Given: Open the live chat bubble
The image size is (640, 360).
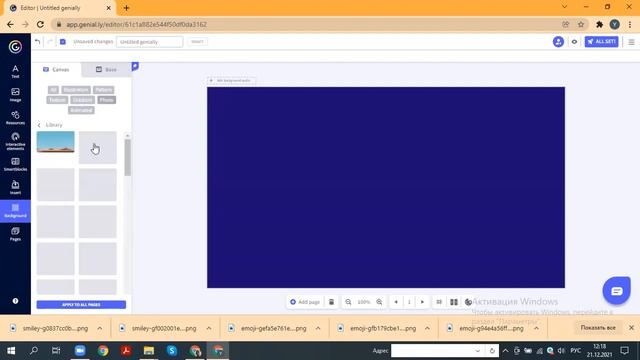Looking at the screenshot, I should click(x=616, y=291).
